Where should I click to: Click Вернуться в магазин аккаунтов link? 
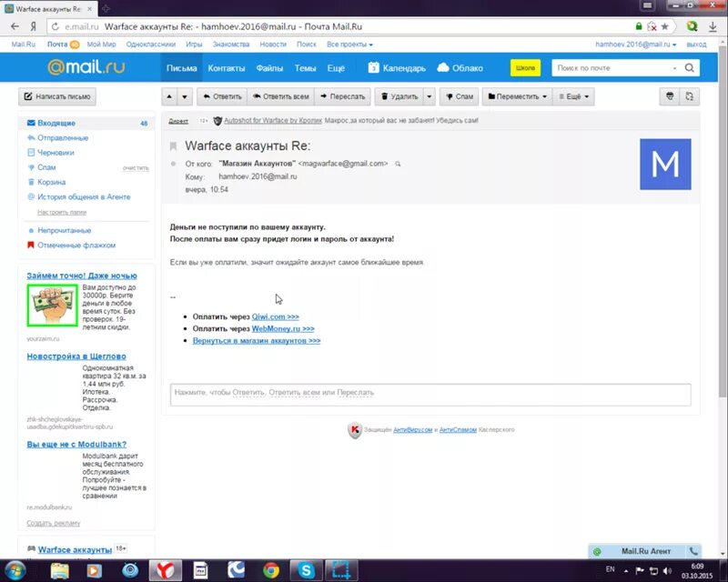pos(257,341)
